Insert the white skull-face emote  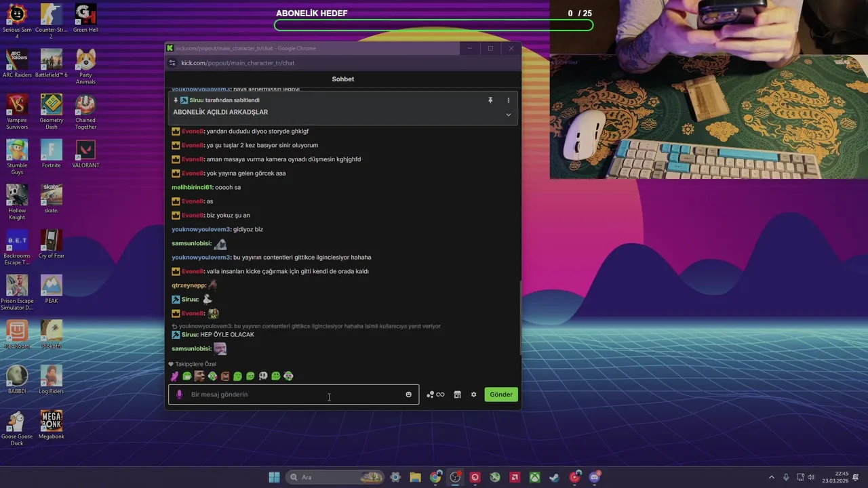pyautogui.click(x=263, y=376)
